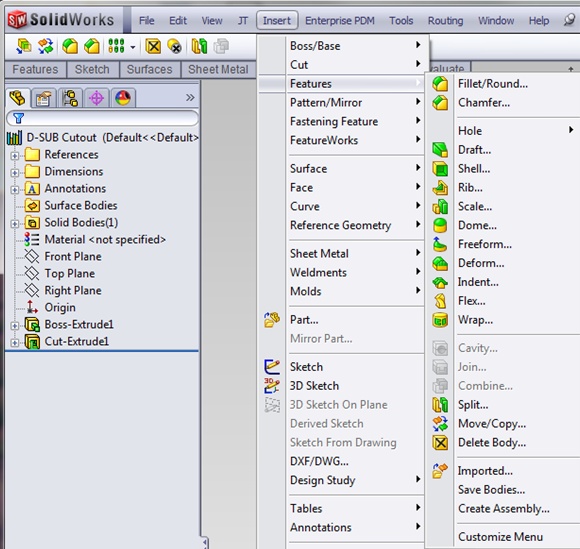Expand the Cut-Extrude1 feature

tap(14, 343)
